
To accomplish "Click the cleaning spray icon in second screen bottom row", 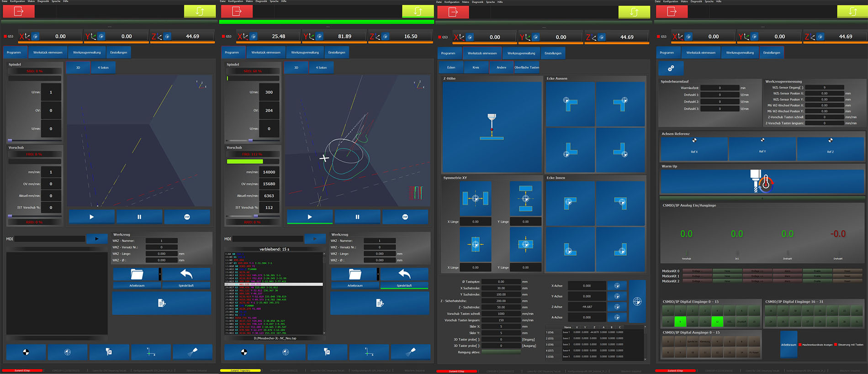I will pyautogui.click(x=411, y=352).
